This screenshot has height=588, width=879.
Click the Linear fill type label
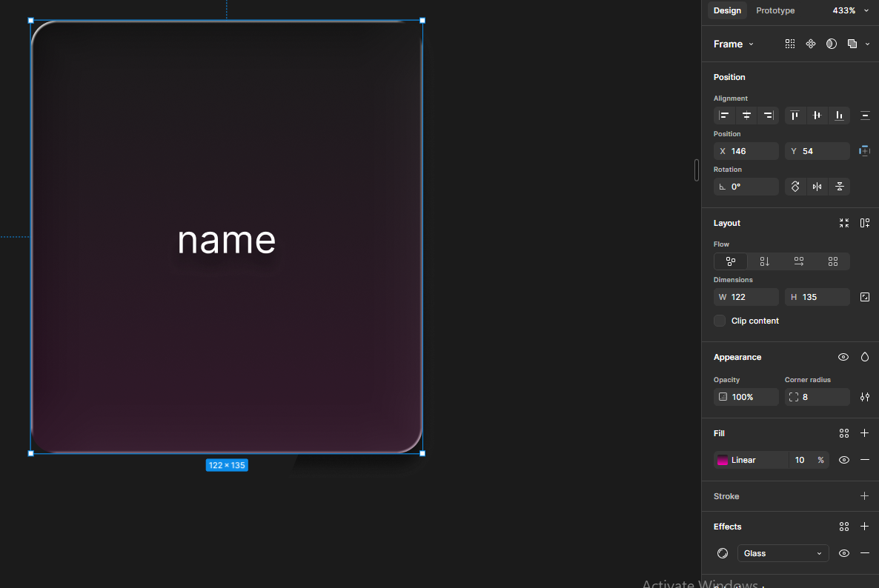pyautogui.click(x=743, y=461)
